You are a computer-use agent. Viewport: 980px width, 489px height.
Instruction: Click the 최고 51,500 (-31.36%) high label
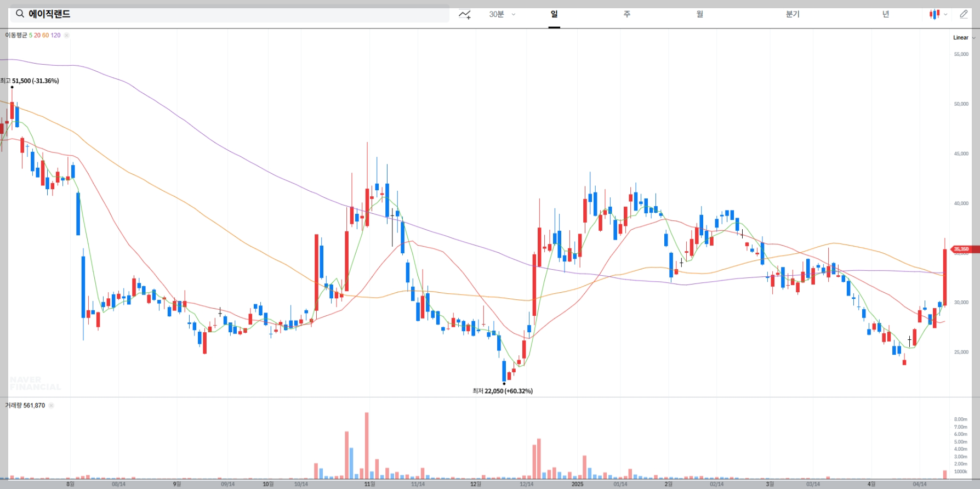[x=30, y=81]
